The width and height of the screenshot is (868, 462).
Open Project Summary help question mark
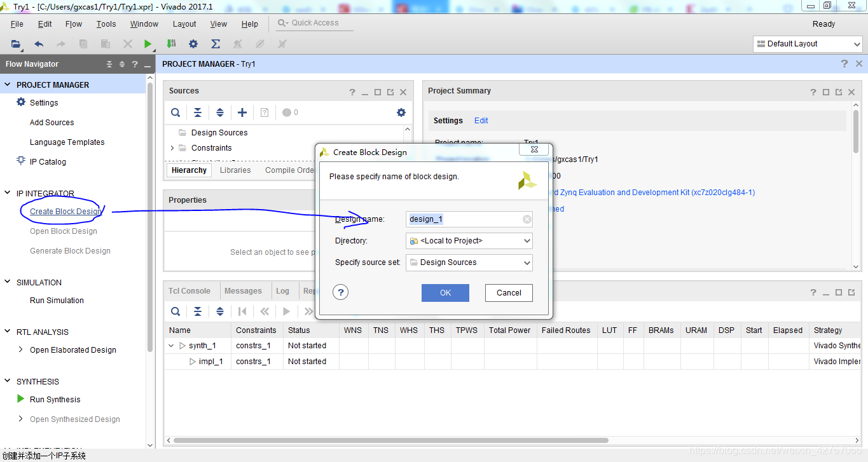[x=813, y=92]
